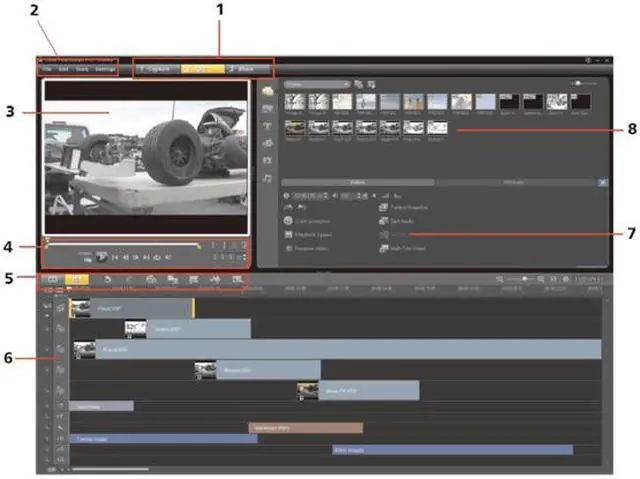Open the Tools menu

[x=82, y=69]
